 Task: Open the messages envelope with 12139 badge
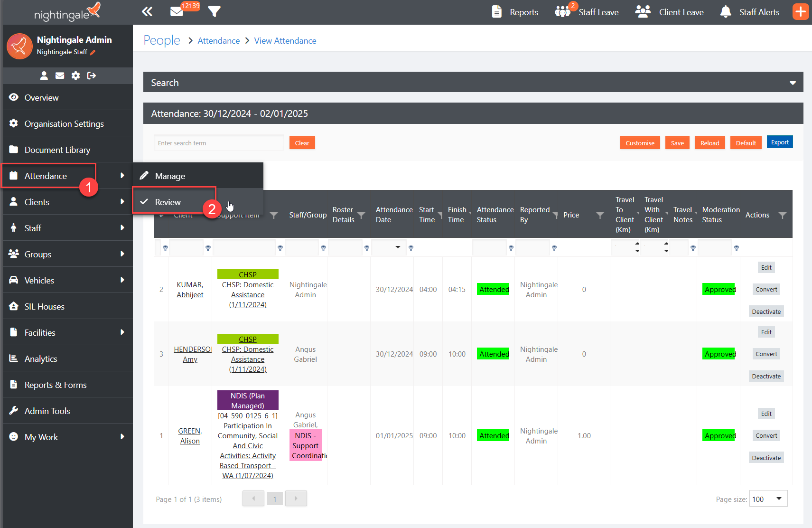[x=177, y=11]
